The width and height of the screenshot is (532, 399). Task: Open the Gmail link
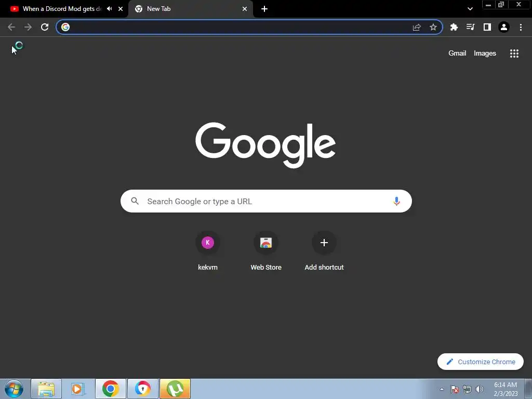457,54
